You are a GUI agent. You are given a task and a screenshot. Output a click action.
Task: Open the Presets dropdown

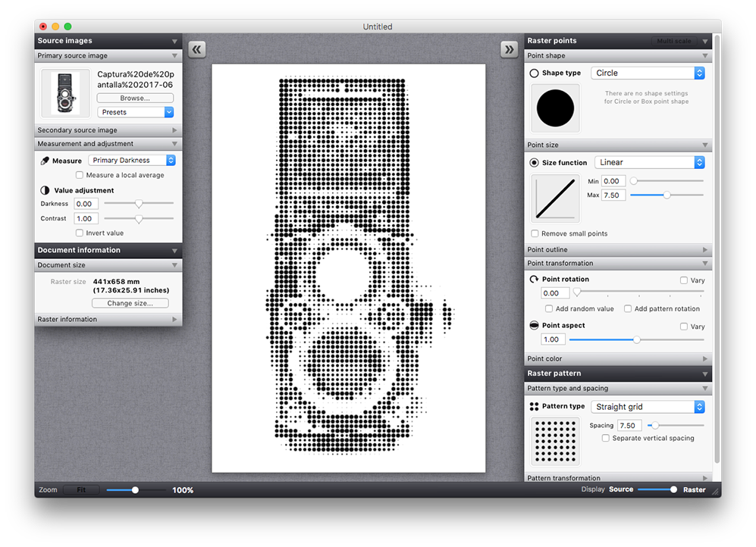pos(135,112)
